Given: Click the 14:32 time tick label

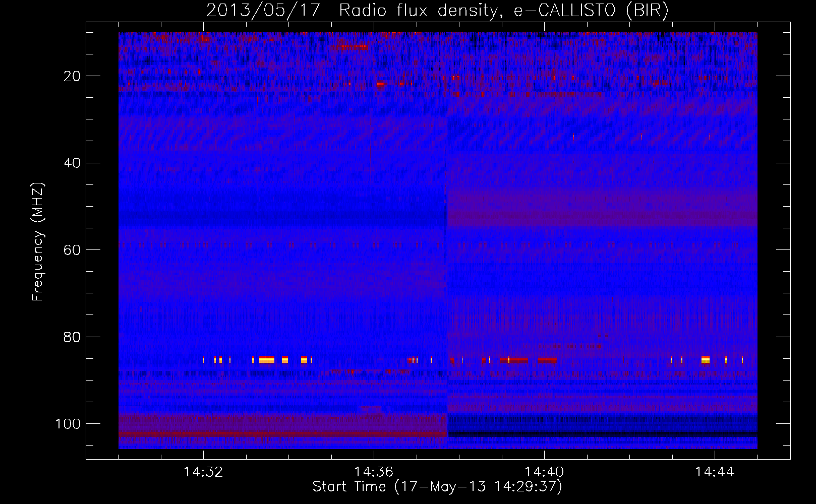Looking at the screenshot, I should click(203, 472).
